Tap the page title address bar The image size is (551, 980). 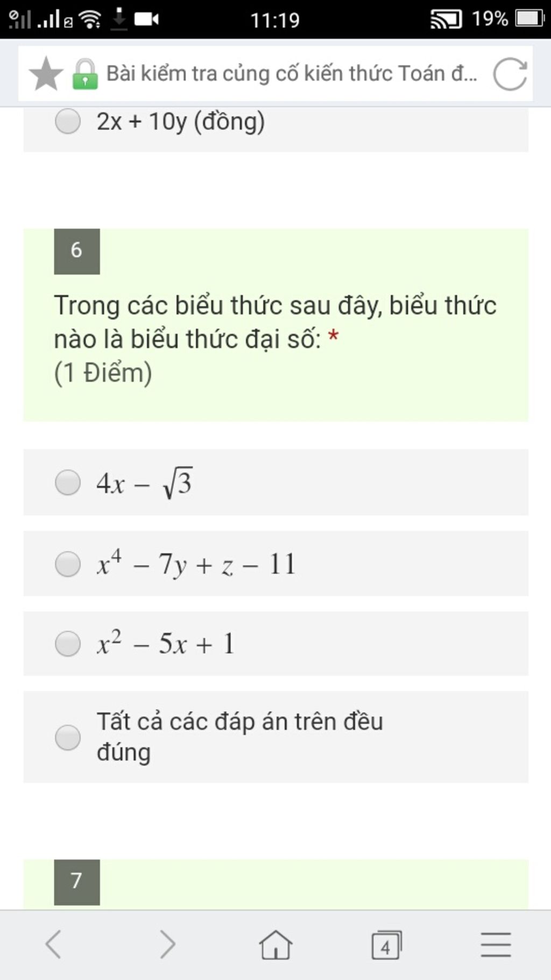pos(291,74)
